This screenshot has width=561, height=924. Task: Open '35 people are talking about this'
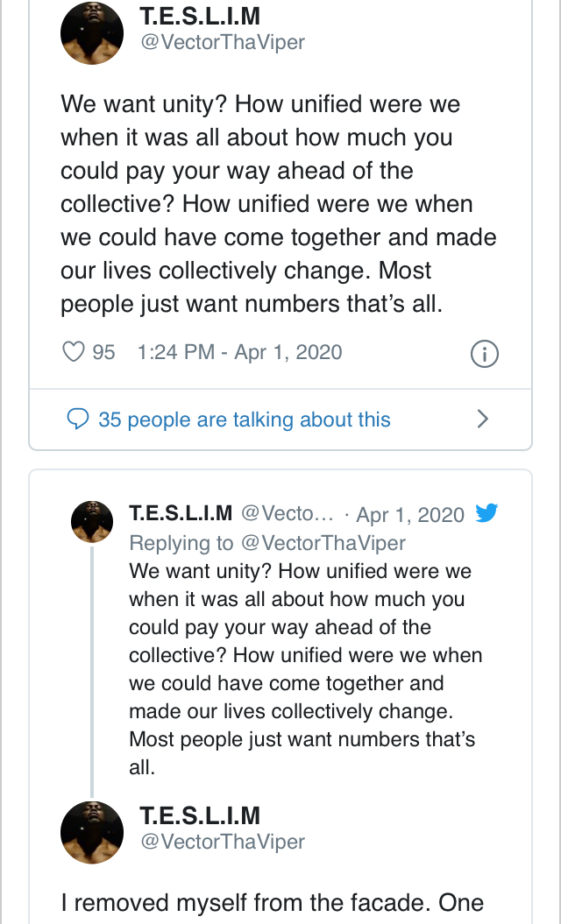pos(245,420)
